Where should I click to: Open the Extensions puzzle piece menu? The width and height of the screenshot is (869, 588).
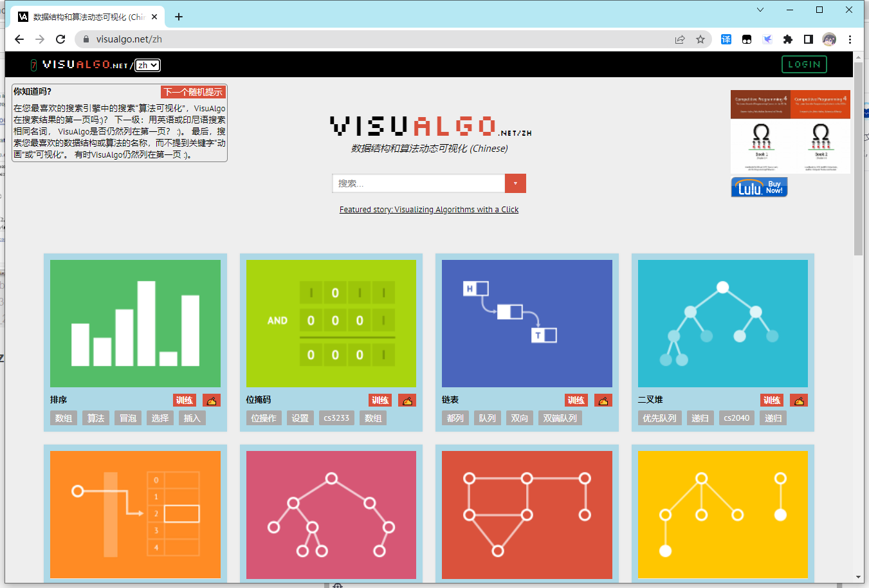[788, 39]
